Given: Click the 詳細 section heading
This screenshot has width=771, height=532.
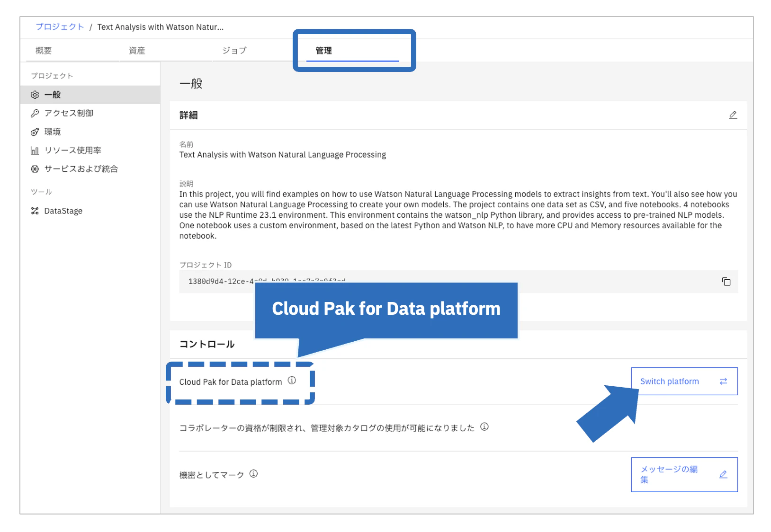Looking at the screenshot, I should coord(188,115).
